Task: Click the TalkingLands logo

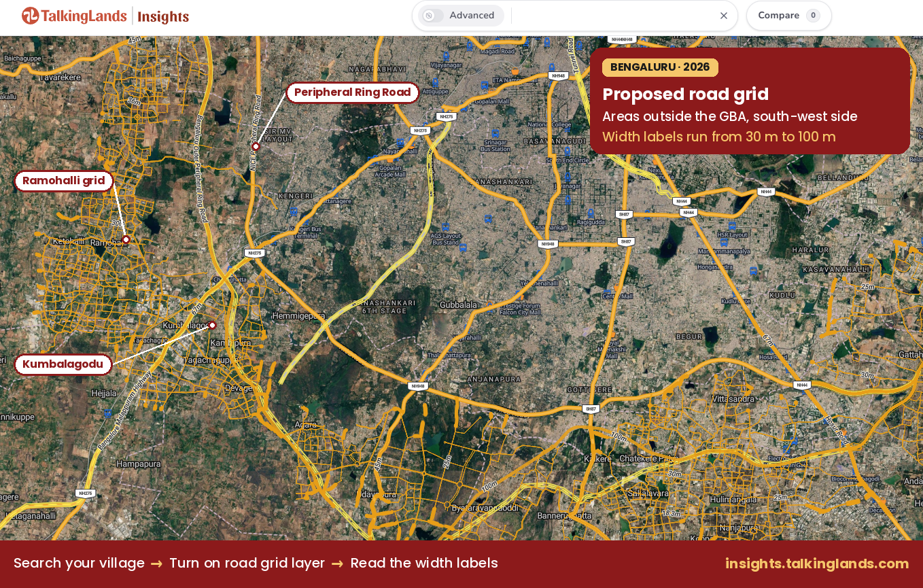Action: coord(74,16)
